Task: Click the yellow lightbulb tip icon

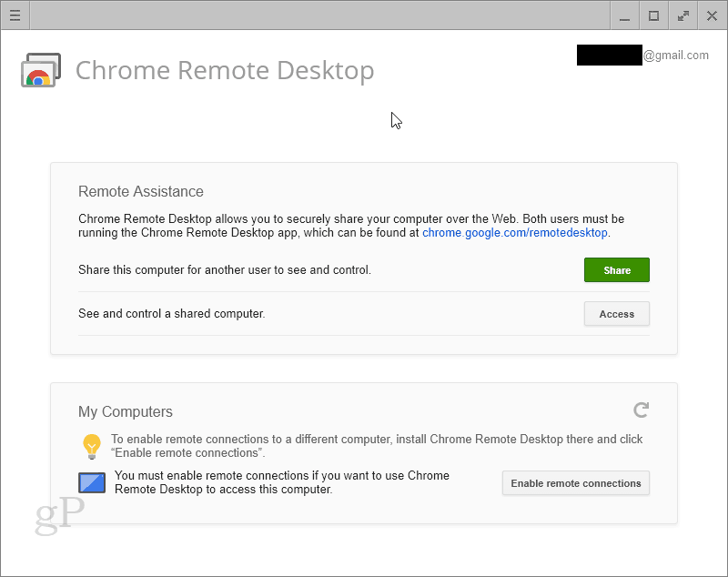Action: (92, 446)
